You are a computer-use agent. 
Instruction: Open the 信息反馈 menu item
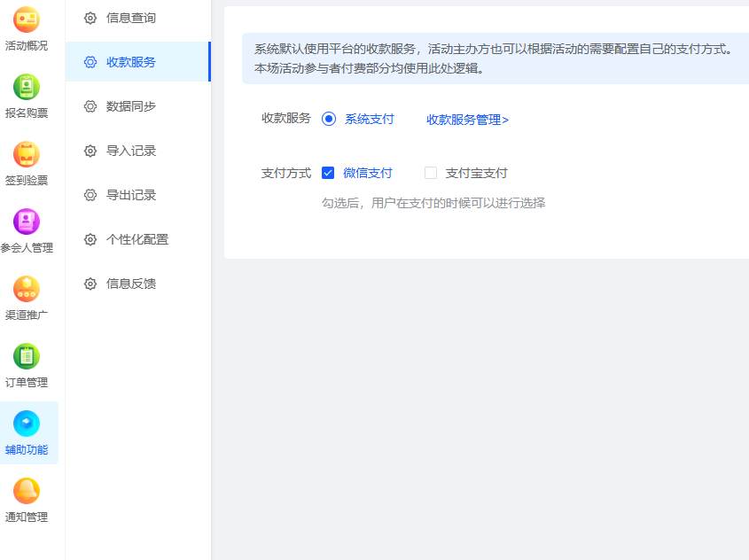coord(137,284)
